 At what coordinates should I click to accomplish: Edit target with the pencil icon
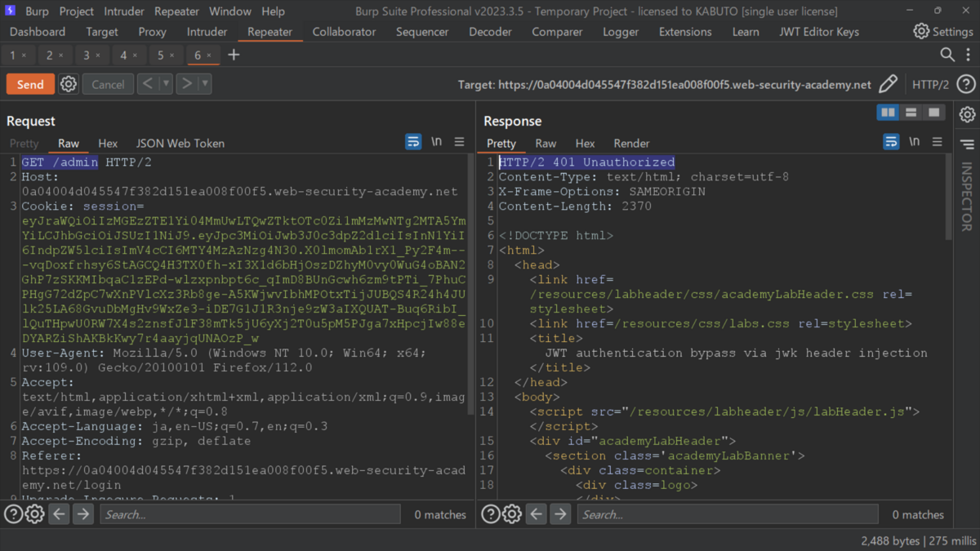889,84
